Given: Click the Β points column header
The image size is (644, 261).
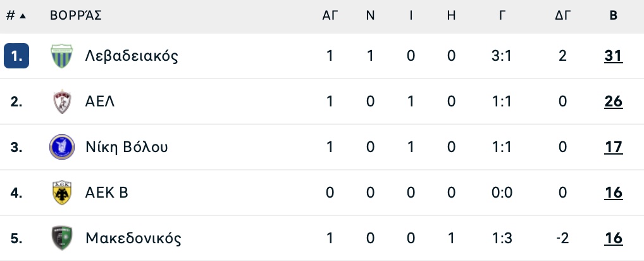Looking at the screenshot, I should [x=613, y=16].
